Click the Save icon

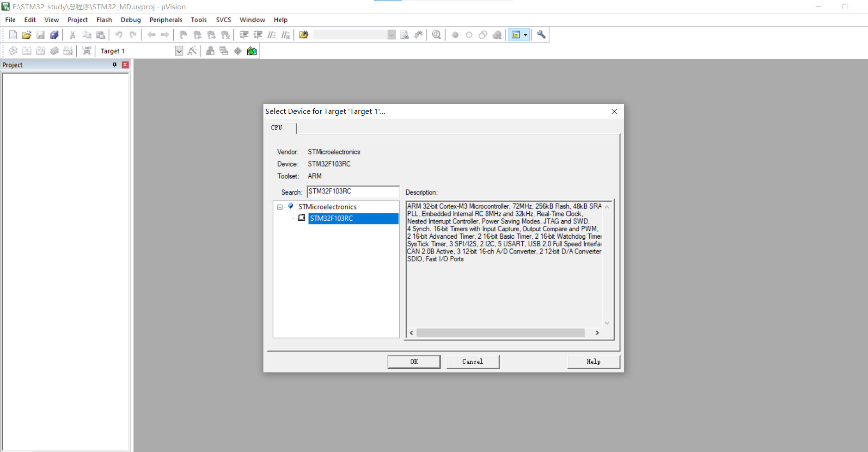click(x=41, y=35)
